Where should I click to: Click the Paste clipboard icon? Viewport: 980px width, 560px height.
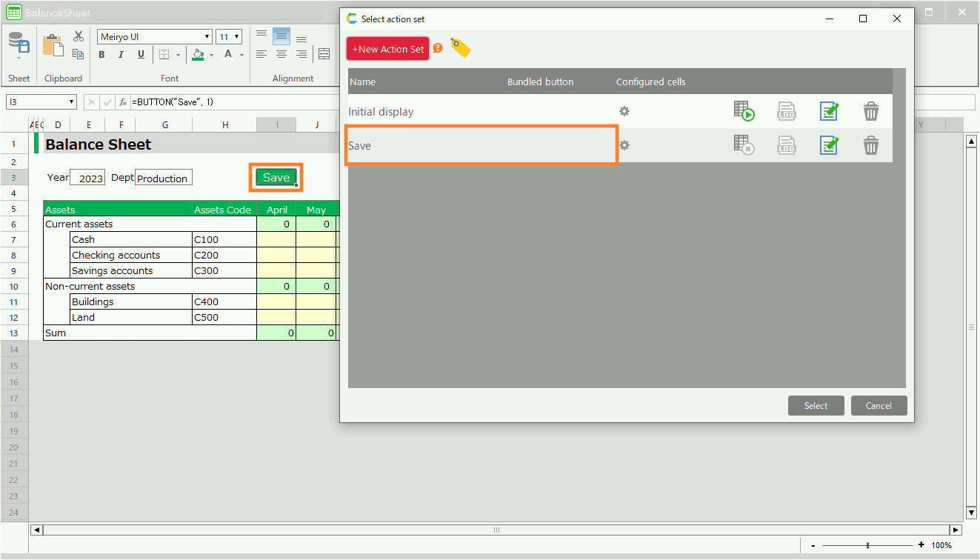53,45
